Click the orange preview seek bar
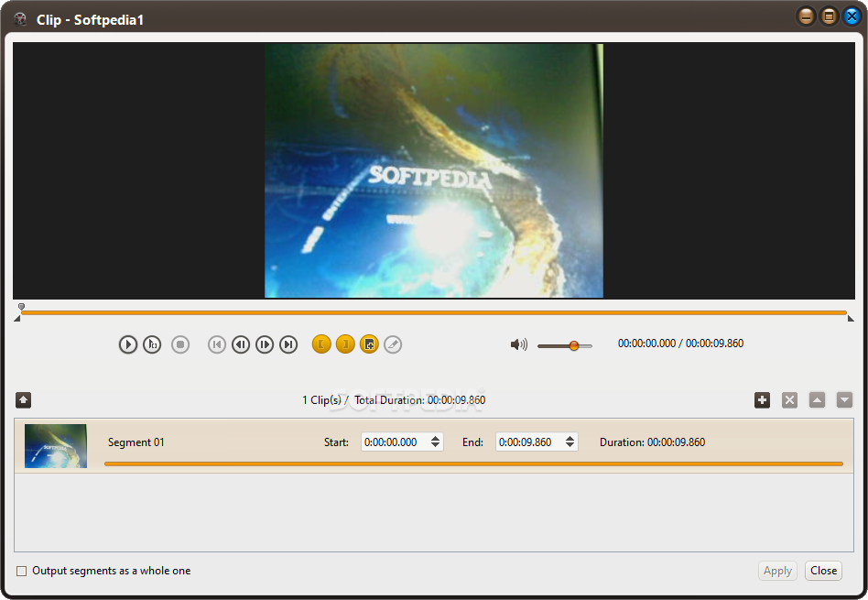868x600 pixels. coord(434,313)
